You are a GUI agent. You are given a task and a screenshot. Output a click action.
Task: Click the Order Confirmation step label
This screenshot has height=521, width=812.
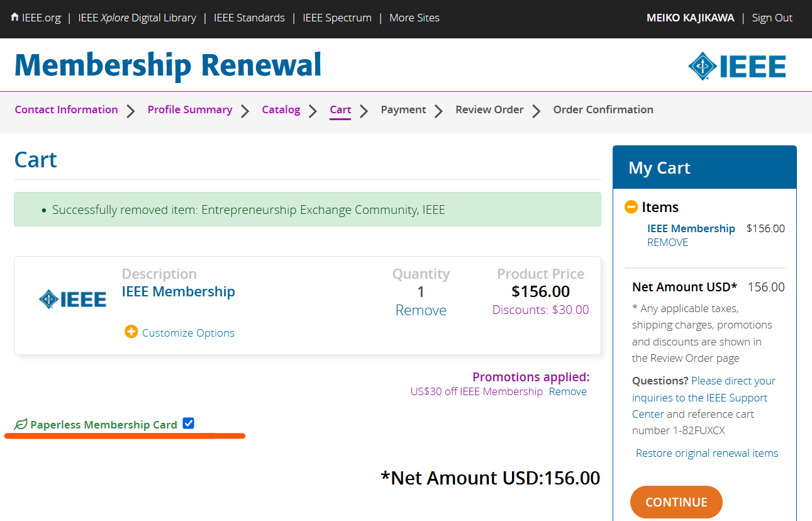(603, 109)
